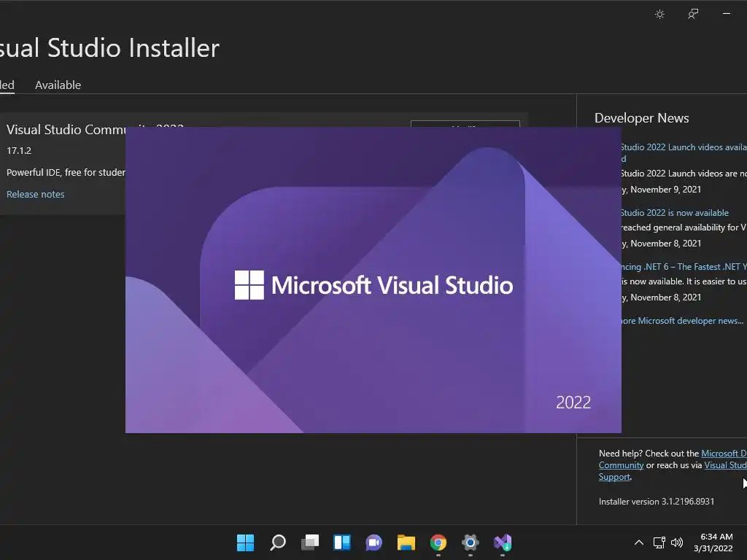747x560 pixels.
Task: Expand hidden system tray icons chevron
Action: tap(639, 542)
